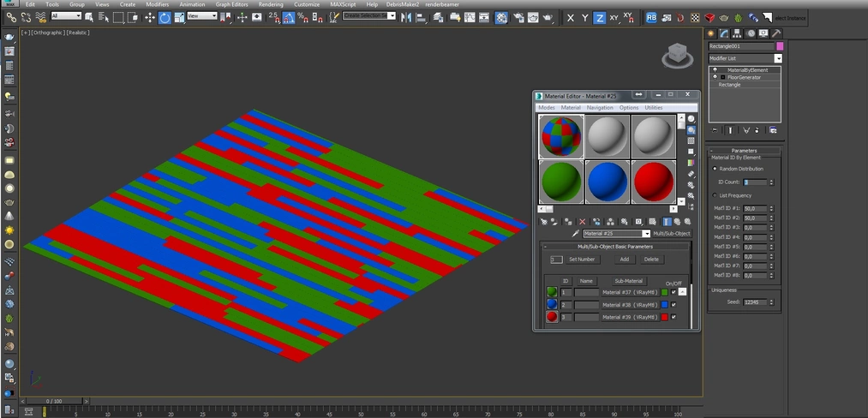Click the Mirror tool icon
868x418 pixels.
click(406, 18)
